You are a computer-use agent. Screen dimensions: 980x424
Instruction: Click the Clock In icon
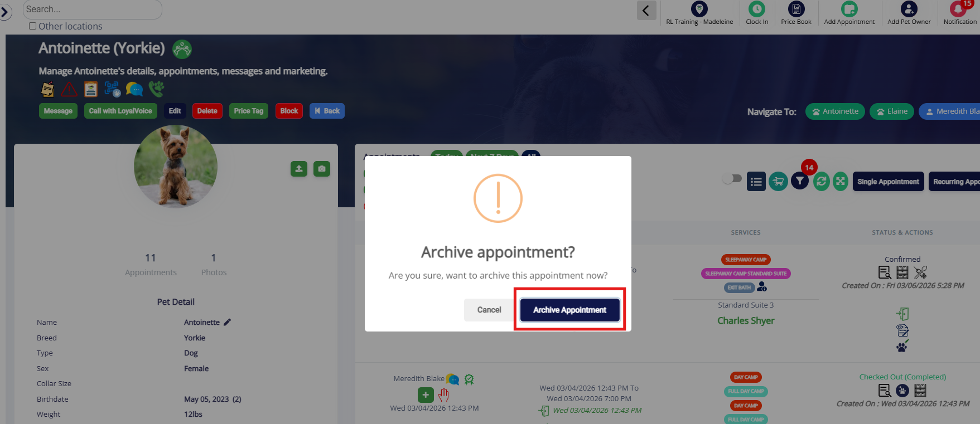(756, 9)
